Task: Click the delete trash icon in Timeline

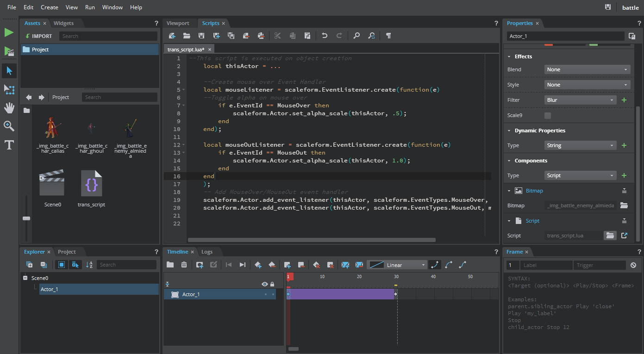Action: (184, 265)
